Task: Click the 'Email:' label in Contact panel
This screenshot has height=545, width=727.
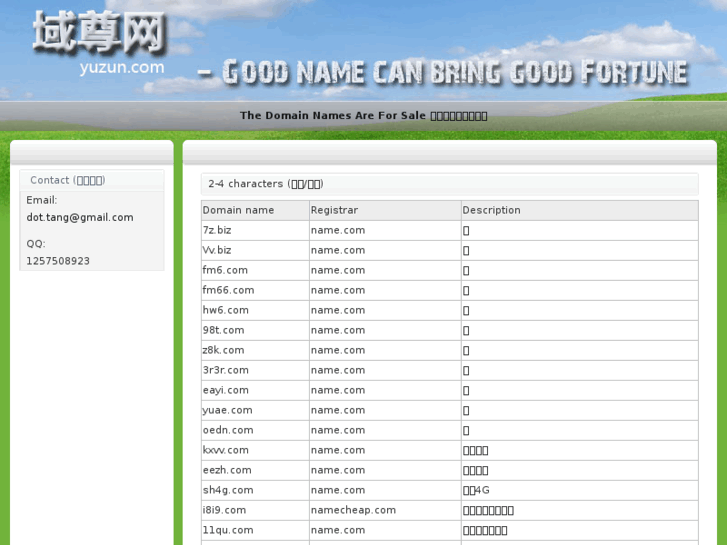Action: click(x=42, y=200)
